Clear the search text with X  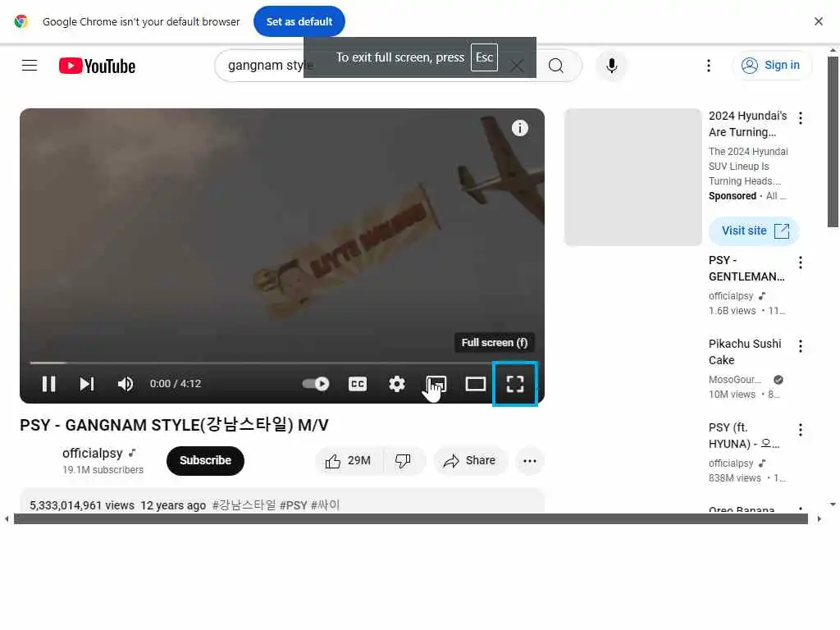point(517,66)
